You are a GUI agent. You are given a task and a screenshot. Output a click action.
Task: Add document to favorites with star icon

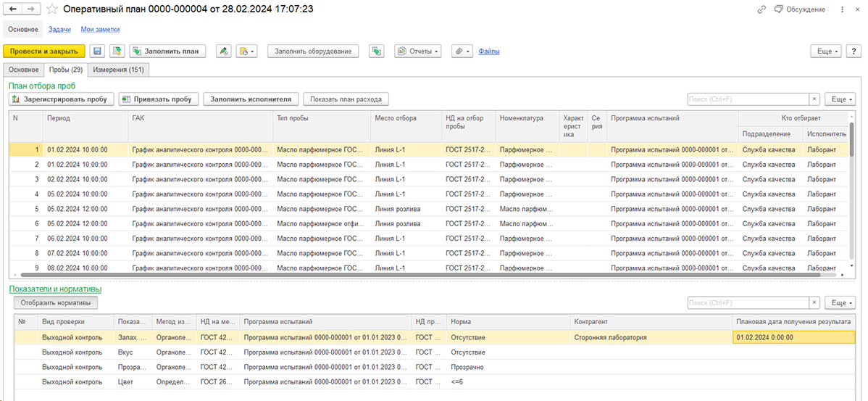click(52, 9)
